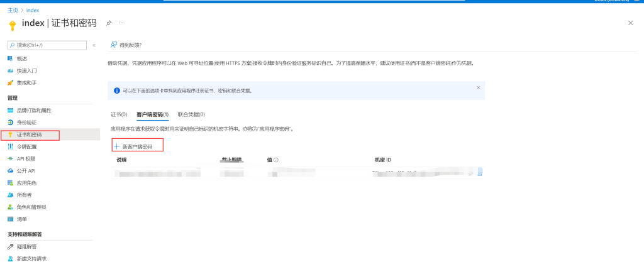
Task: Switch to the 客户端密码(1) tab
Action: coord(152,114)
